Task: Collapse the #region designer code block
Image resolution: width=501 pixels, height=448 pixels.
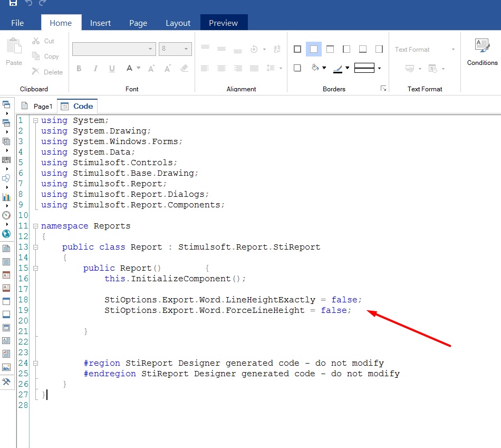Action: (35, 363)
